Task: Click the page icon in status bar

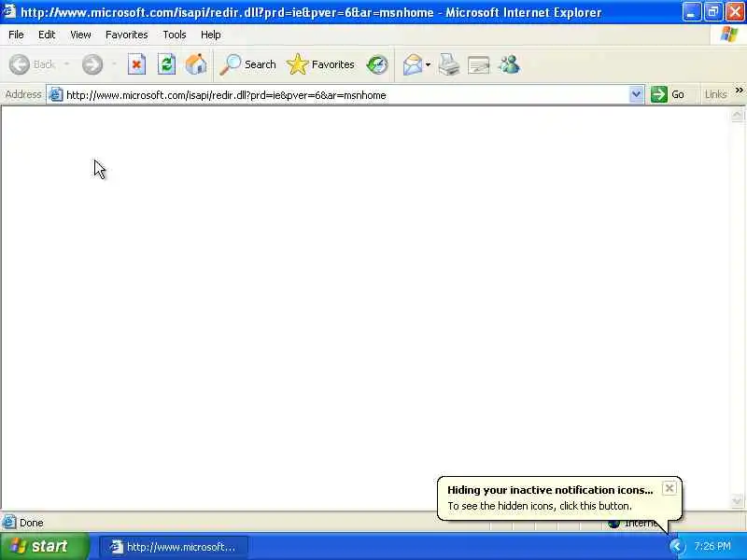Action: (9, 523)
